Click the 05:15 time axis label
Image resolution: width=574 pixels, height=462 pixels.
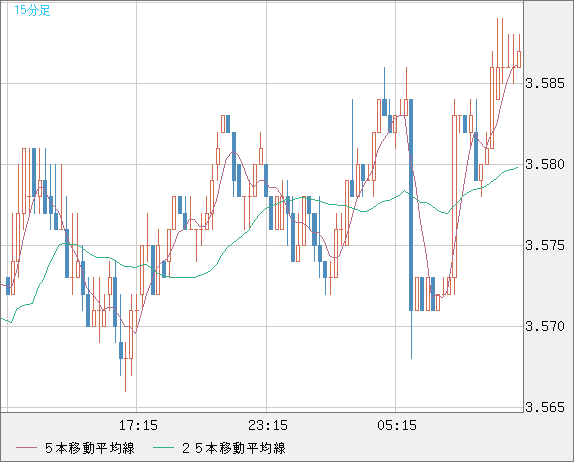tap(397, 425)
